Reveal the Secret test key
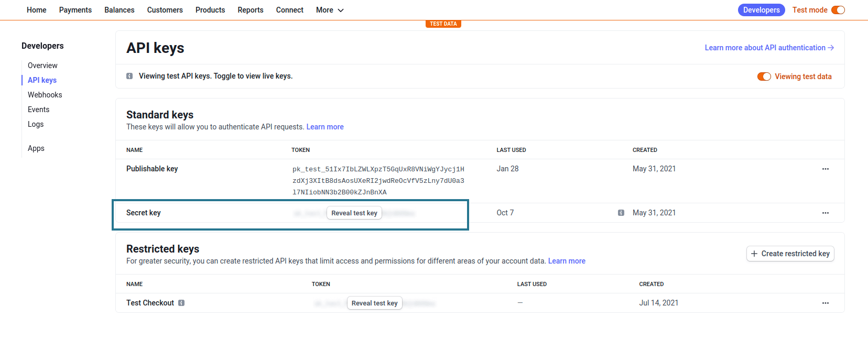 354,213
